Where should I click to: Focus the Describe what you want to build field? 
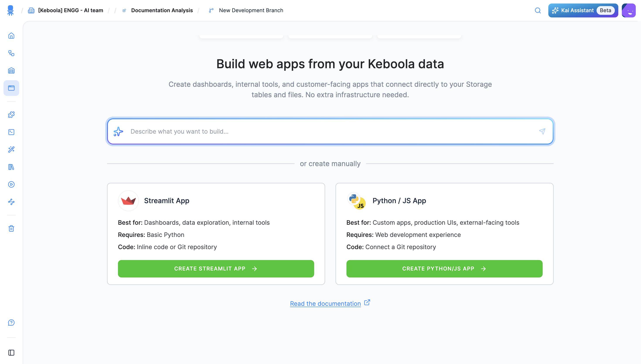pos(330,131)
